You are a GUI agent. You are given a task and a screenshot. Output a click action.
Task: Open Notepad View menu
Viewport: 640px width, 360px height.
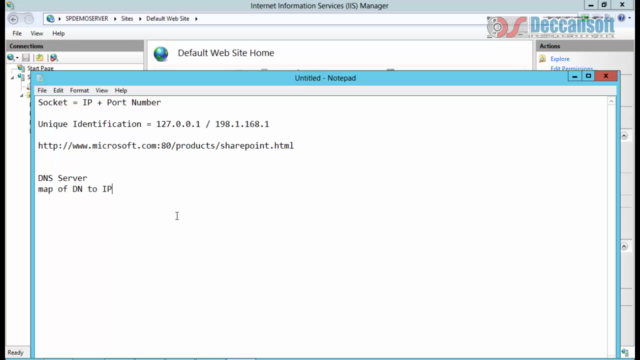(102, 90)
